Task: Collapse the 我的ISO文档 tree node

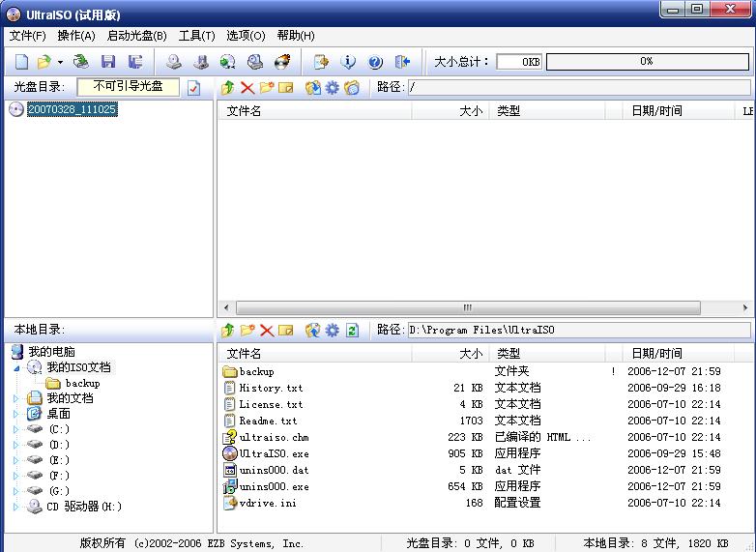Action: pos(16,368)
